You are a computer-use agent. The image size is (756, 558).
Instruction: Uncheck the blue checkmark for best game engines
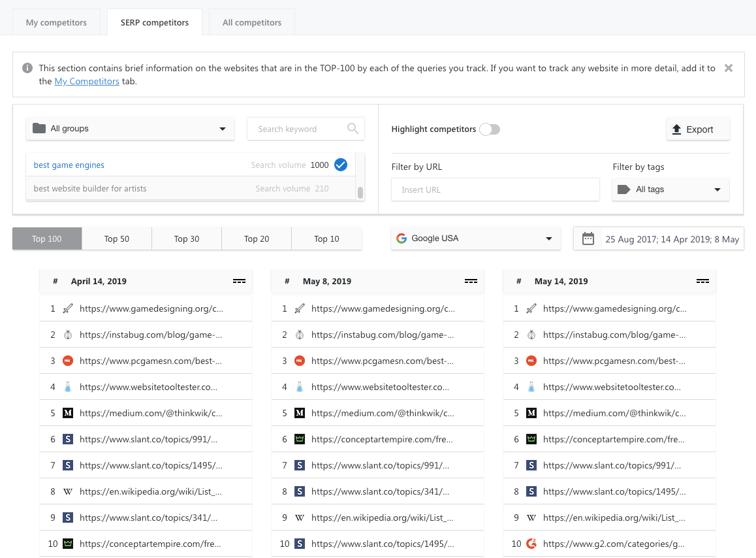tap(341, 165)
